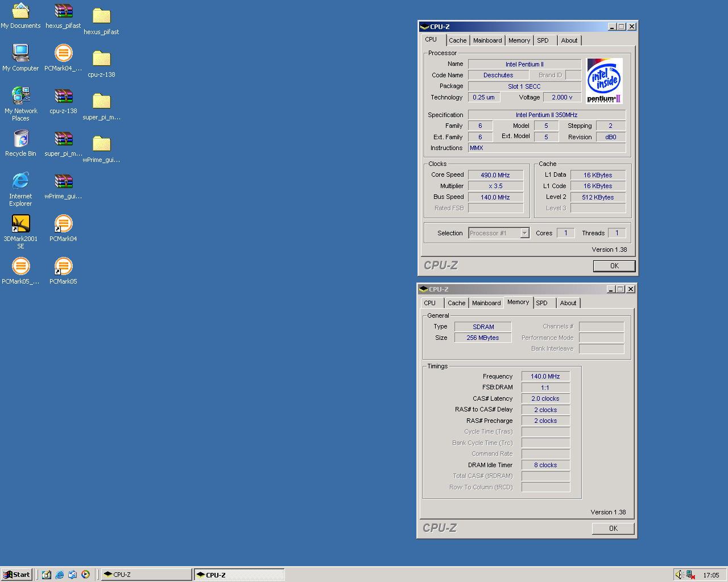
Task: Select 3DMark2001 SE shortcut icon
Action: coord(20,232)
